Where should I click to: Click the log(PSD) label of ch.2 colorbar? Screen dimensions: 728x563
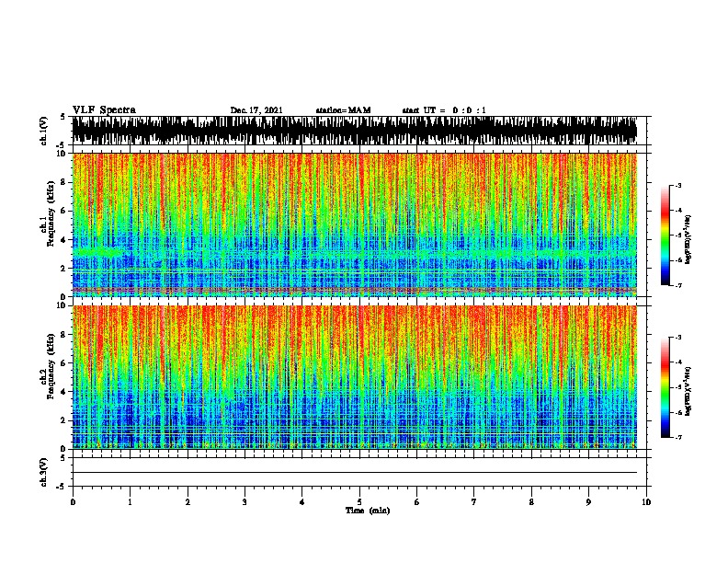pos(688,392)
